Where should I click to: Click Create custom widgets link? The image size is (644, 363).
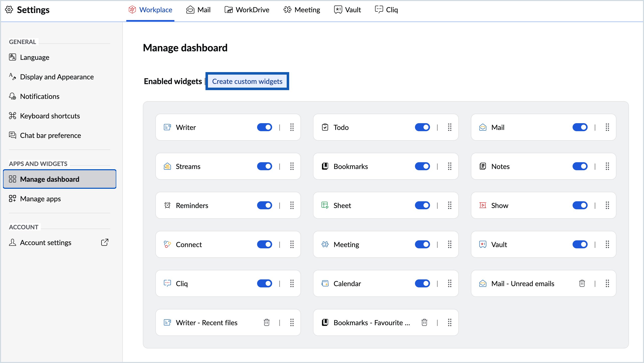point(247,81)
